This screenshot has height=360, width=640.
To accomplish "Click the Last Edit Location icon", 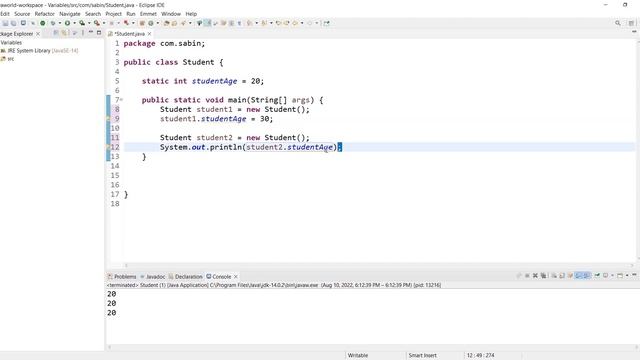I will [x=278, y=23].
